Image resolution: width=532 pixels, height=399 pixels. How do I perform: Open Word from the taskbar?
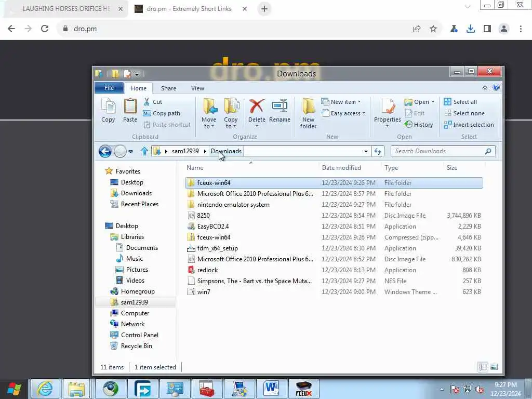[x=271, y=389]
